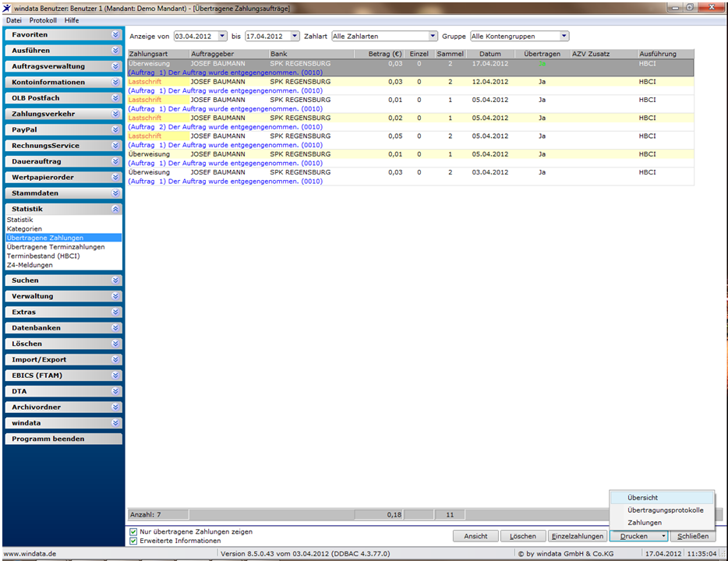
Task: Select Terminbestand (HBCI) in sidebar
Action: (43, 256)
